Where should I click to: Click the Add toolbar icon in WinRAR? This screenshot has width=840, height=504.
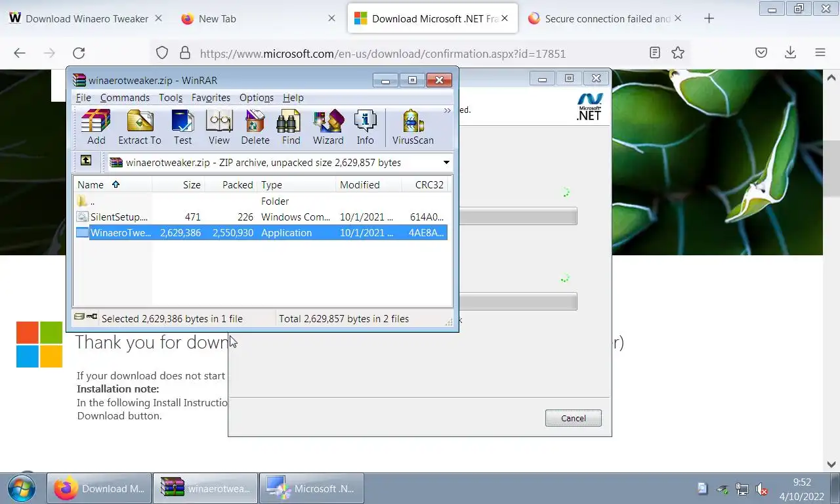[96, 127]
